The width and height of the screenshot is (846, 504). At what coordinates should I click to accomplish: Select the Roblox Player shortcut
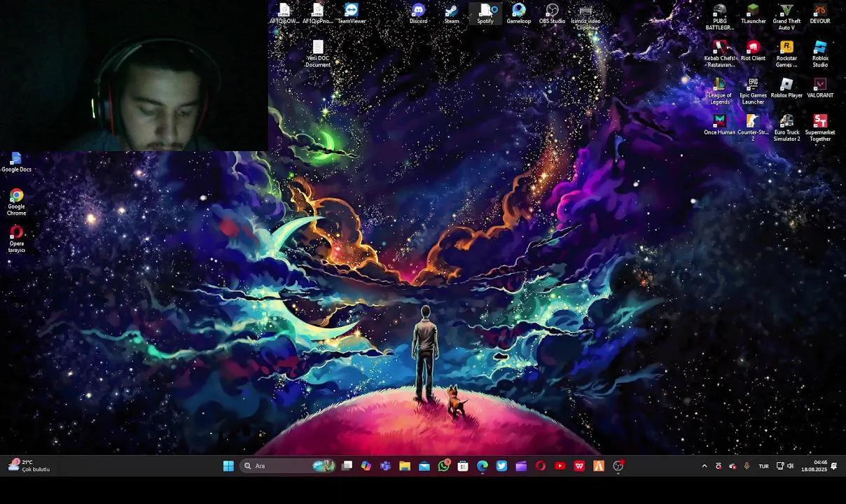coord(786,87)
